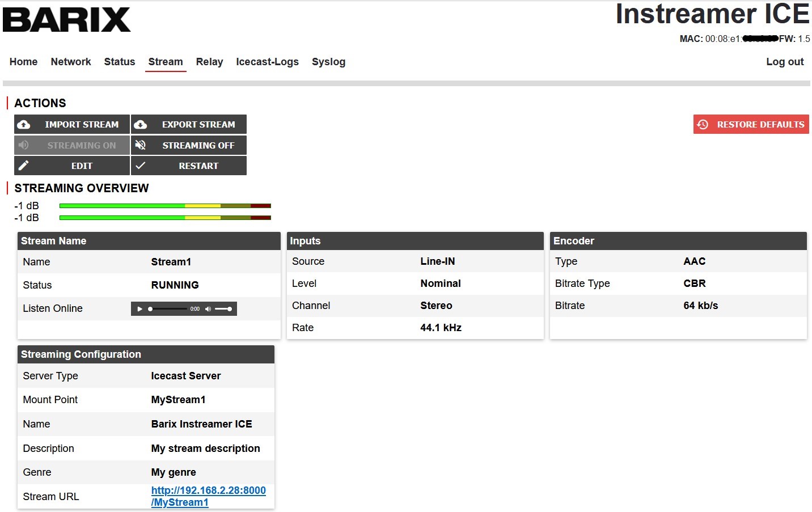Click the pencil icon on Edit
The image size is (812, 512).
point(24,166)
